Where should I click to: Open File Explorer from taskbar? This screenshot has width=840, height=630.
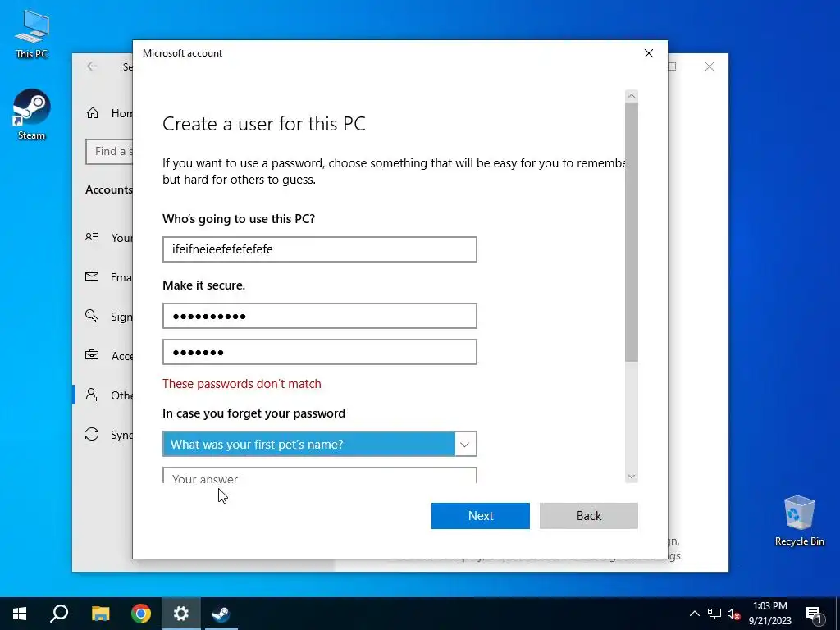click(100, 614)
